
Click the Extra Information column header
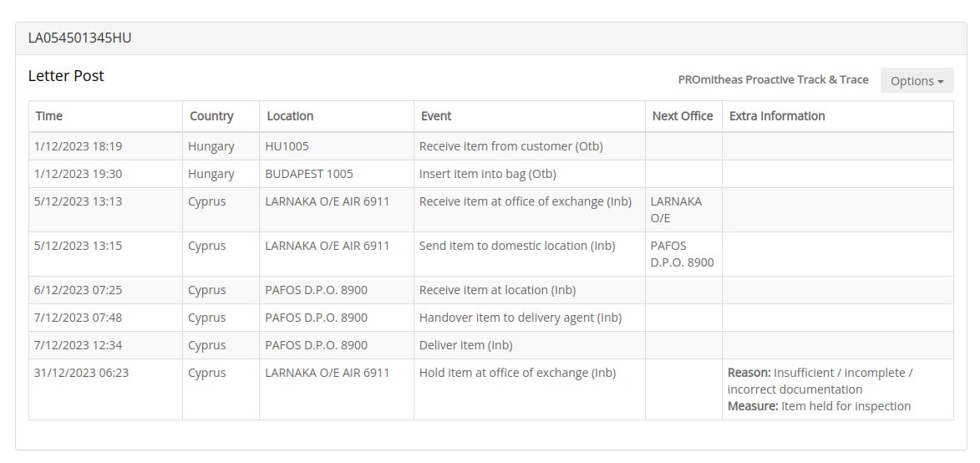(777, 116)
